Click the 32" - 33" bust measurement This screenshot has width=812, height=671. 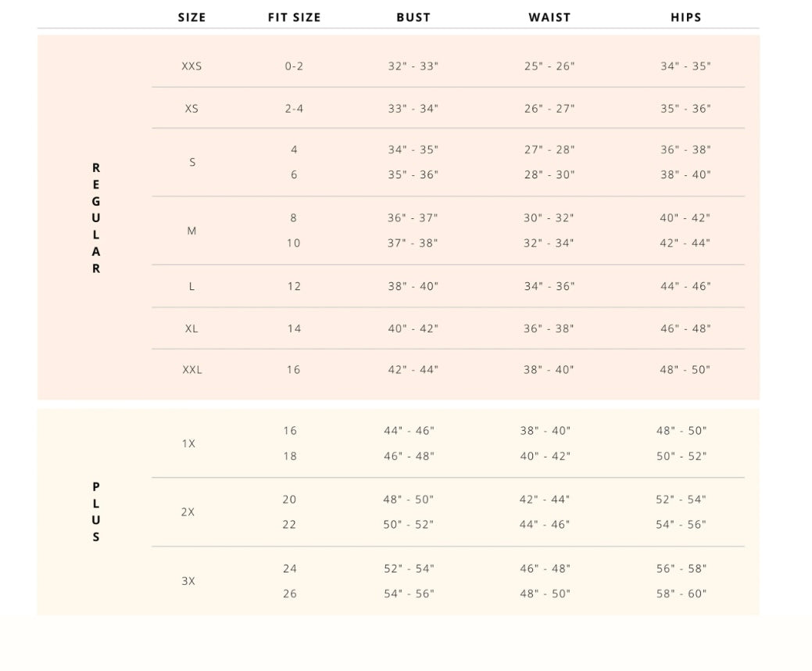pyautogui.click(x=413, y=66)
